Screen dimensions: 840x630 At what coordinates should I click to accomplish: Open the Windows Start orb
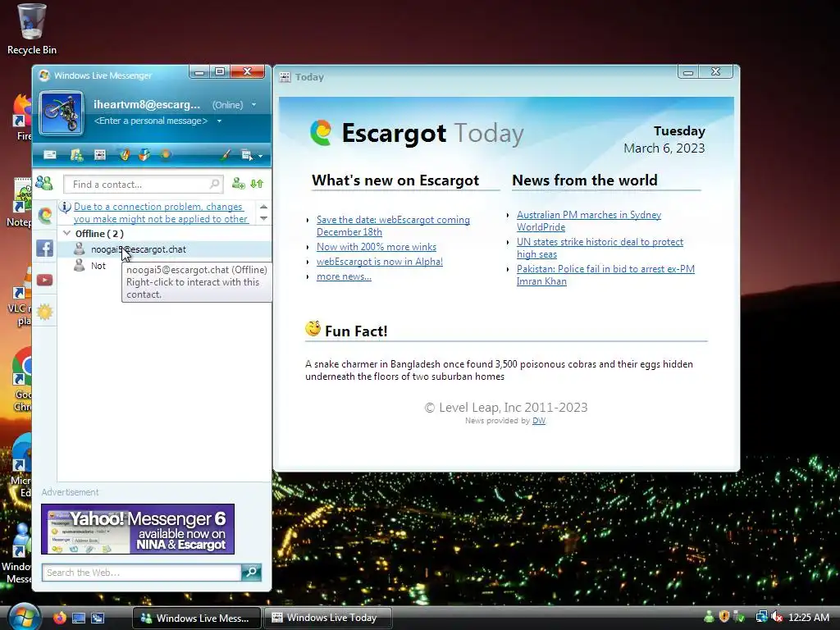(x=24, y=617)
